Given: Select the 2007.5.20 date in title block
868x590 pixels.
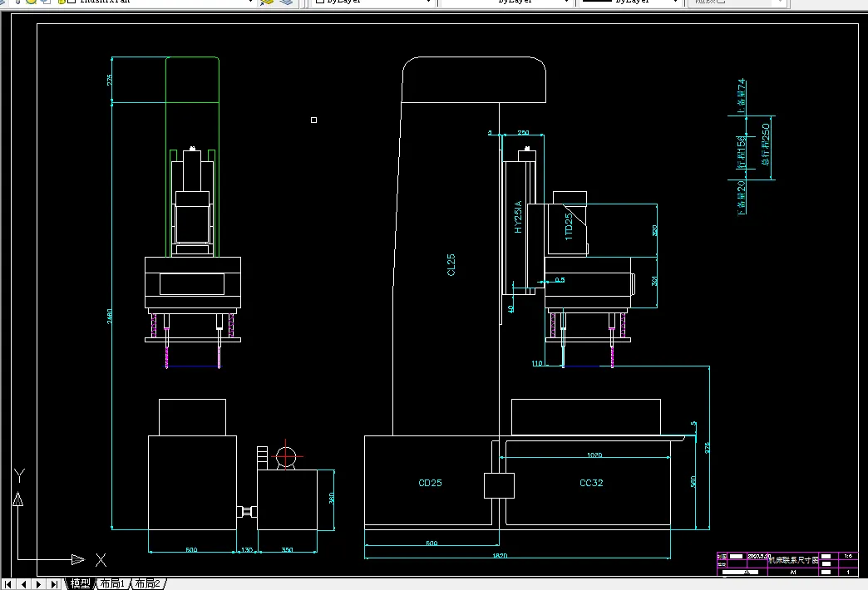Looking at the screenshot, I should 759,556.
